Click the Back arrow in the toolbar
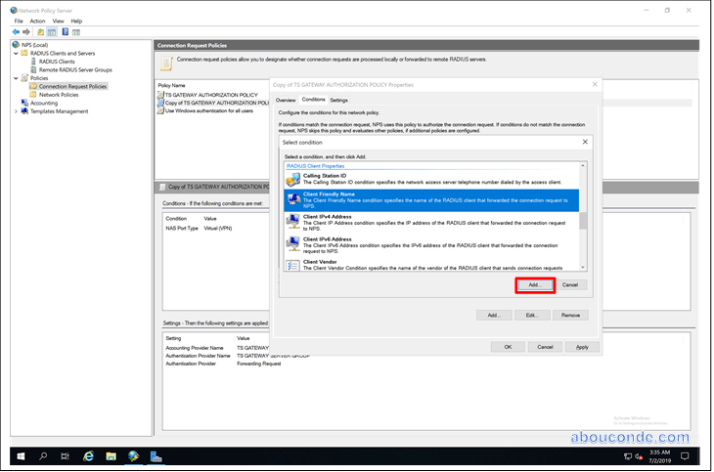This screenshot has height=472, width=714. [15, 32]
